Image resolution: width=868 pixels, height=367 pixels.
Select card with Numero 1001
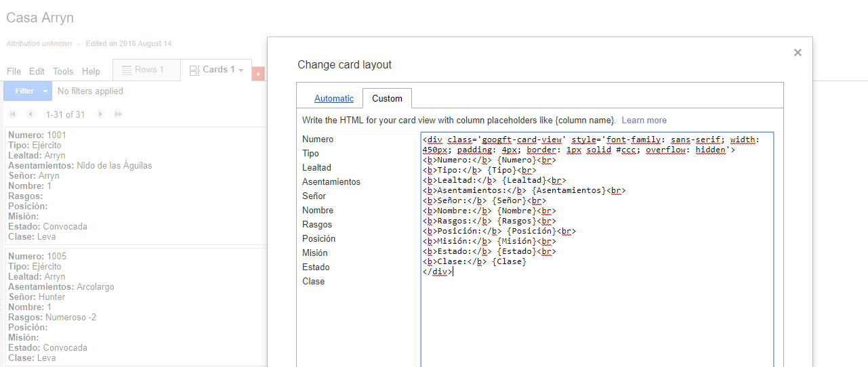tap(136, 186)
